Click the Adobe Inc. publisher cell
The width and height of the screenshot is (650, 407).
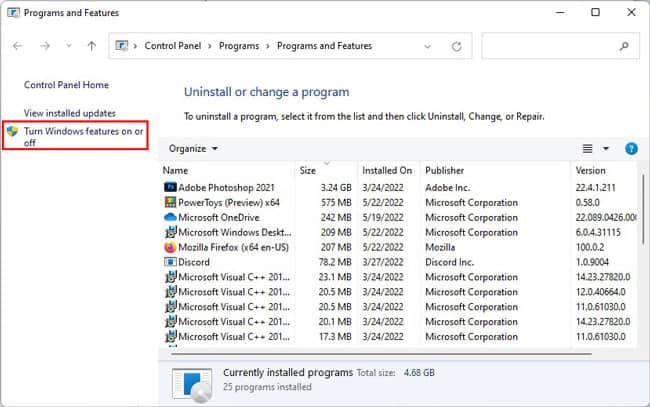click(x=447, y=187)
